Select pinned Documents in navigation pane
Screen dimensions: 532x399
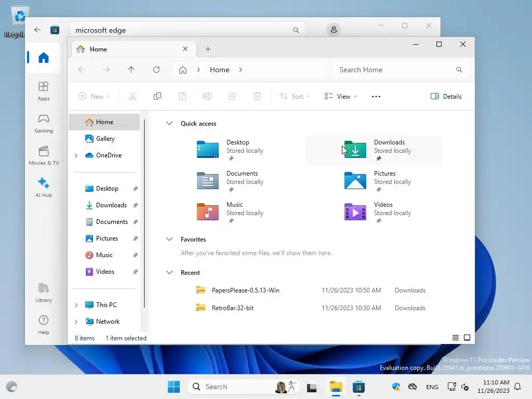point(104,221)
